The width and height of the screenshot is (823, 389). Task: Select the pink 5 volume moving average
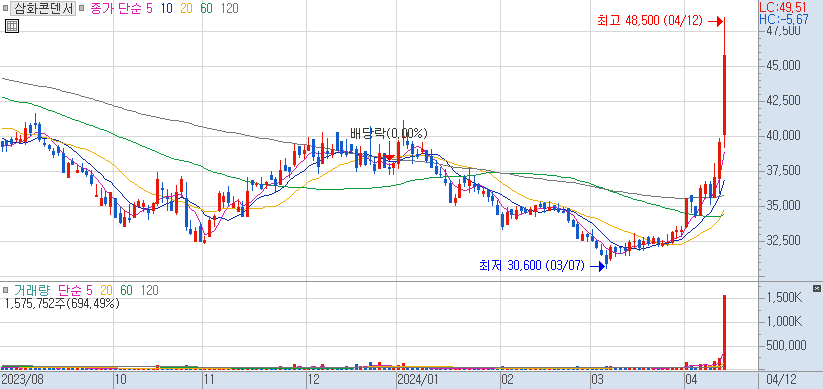[x=89, y=290]
